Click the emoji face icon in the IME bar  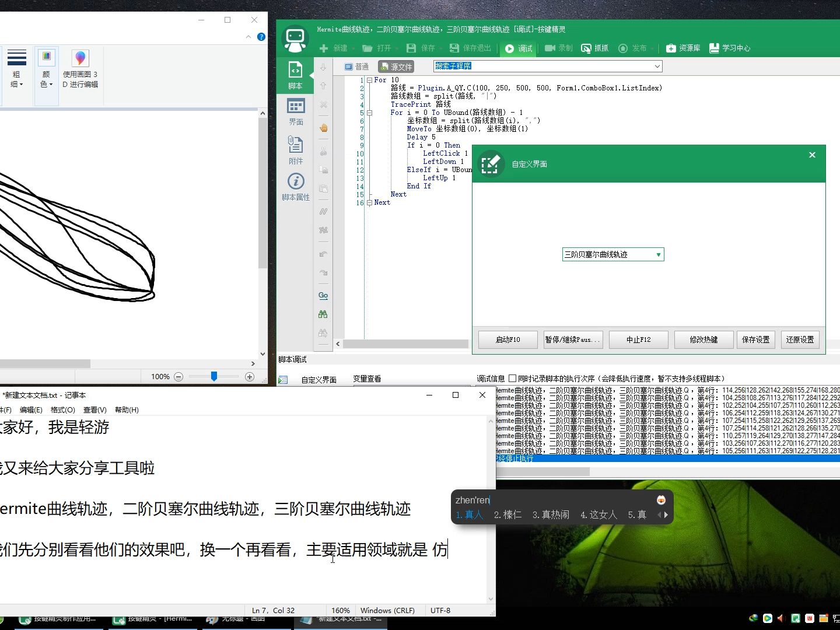661,500
